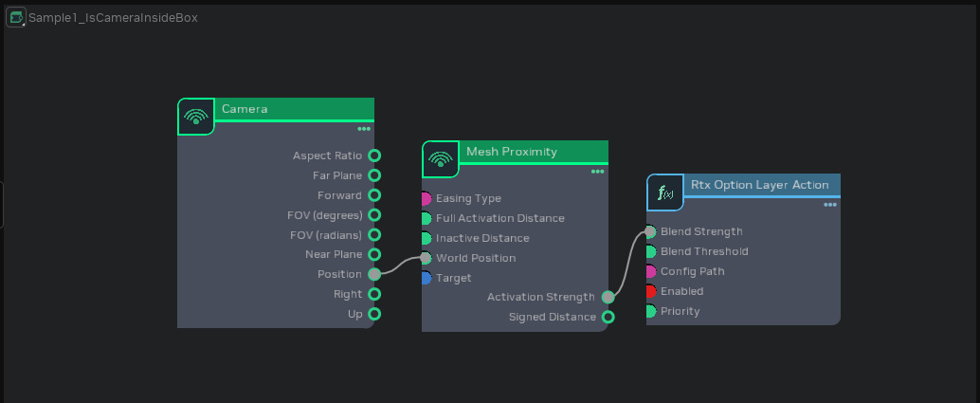The height and width of the screenshot is (403, 980).
Task: Click the Activation Strength output port
Action: tap(608, 297)
